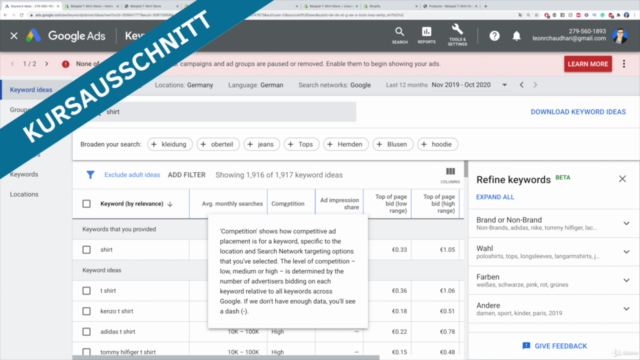The height and width of the screenshot is (360, 640).
Task: Click the Language: German setting
Action: point(256,85)
